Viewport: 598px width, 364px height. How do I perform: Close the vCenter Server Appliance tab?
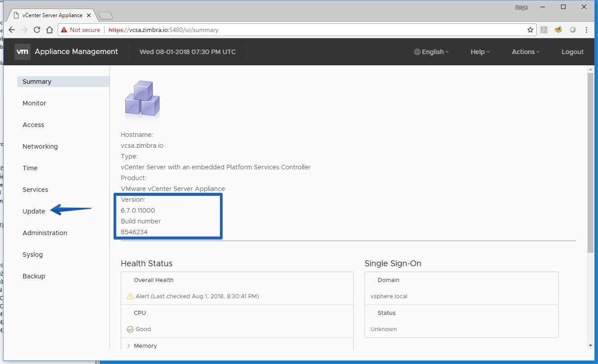(x=89, y=15)
